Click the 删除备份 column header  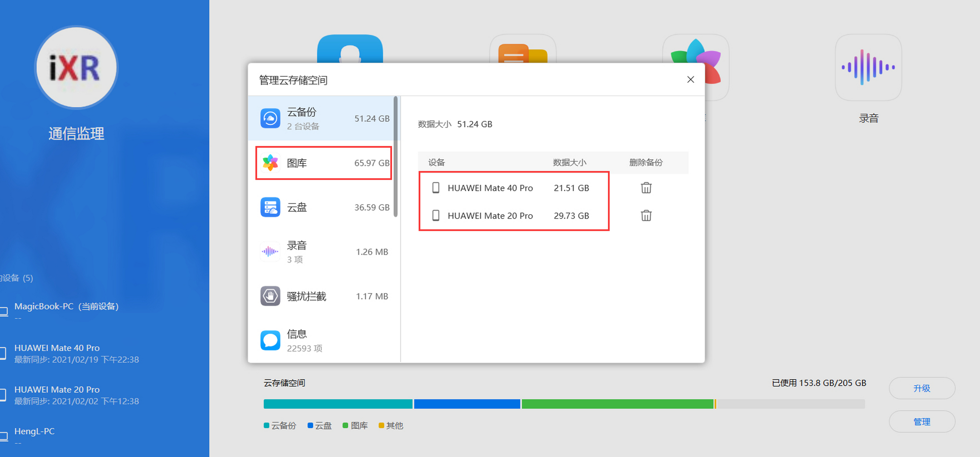pyautogui.click(x=645, y=162)
